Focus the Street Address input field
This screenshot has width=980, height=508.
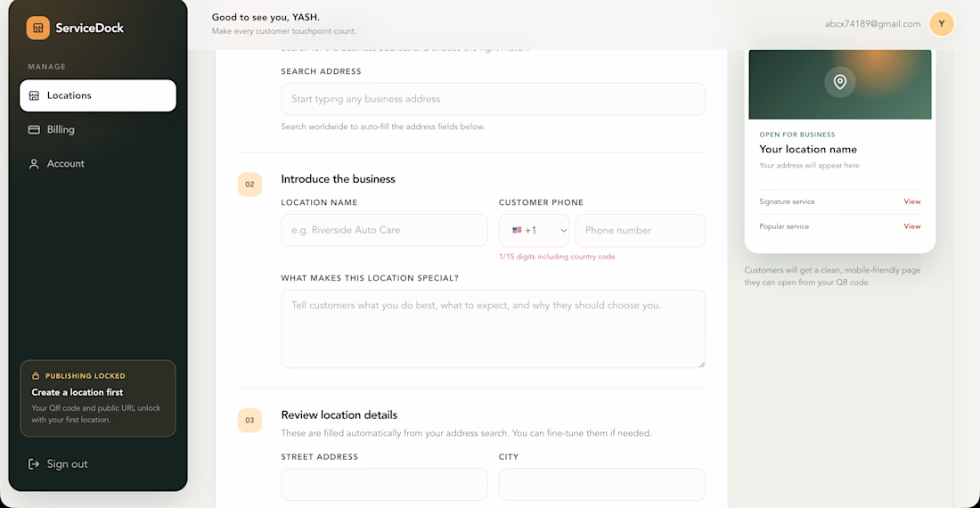384,484
